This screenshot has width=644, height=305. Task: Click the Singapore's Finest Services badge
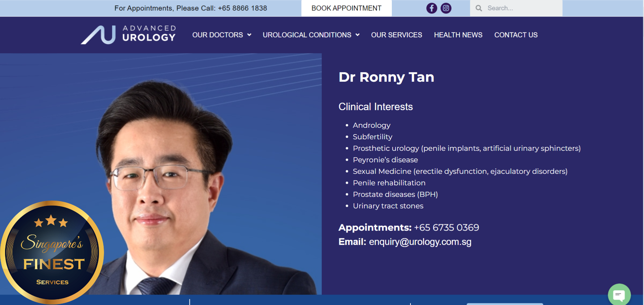tap(52, 252)
